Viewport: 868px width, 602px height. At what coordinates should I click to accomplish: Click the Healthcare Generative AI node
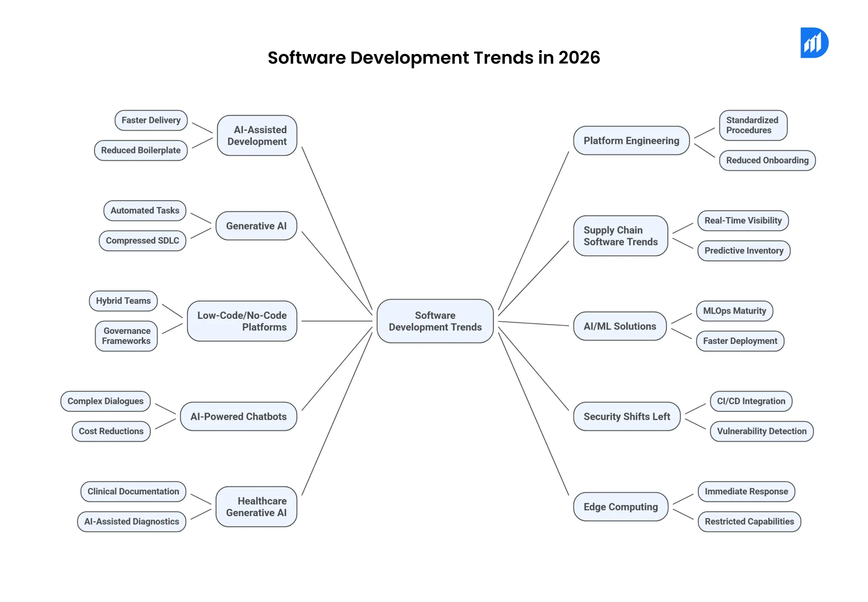(256, 506)
